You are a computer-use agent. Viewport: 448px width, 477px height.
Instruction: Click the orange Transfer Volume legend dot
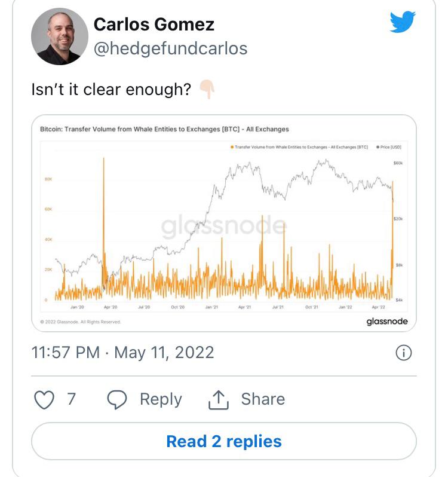click(231, 145)
